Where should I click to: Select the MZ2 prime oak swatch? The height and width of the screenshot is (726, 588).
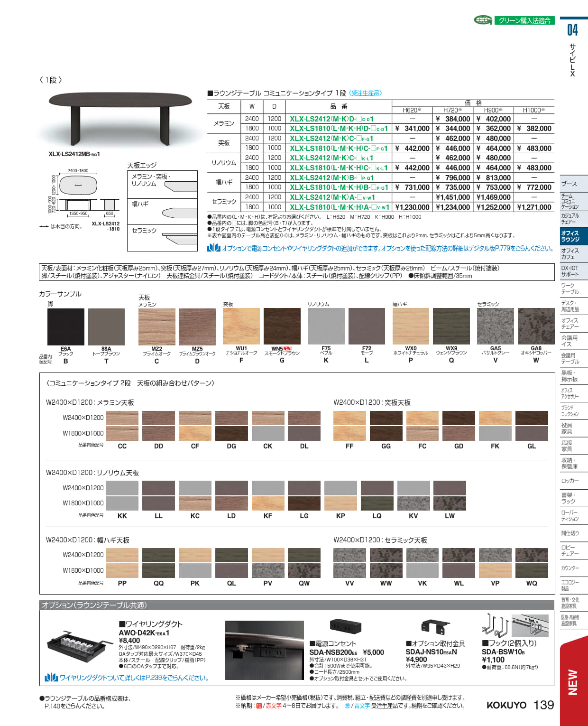coord(157,326)
